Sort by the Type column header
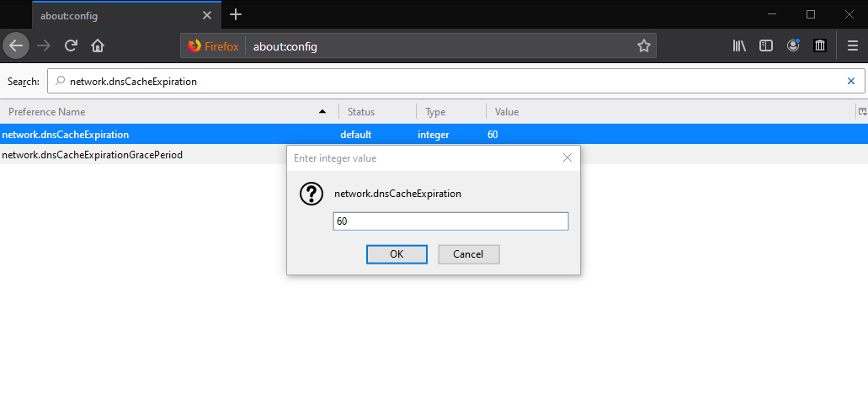 point(451,112)
